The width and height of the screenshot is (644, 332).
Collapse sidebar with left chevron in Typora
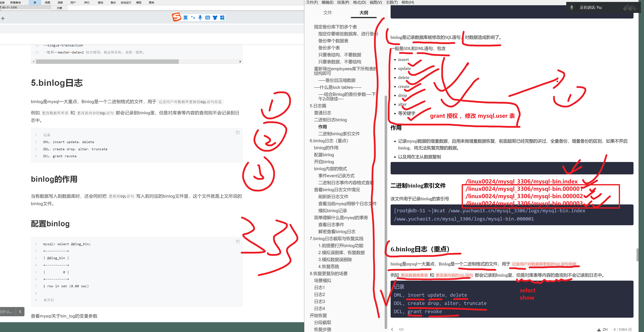click(392, 329)
